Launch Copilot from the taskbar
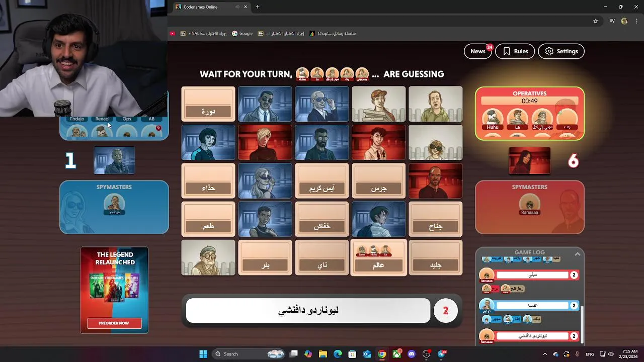 coord(308,354)
